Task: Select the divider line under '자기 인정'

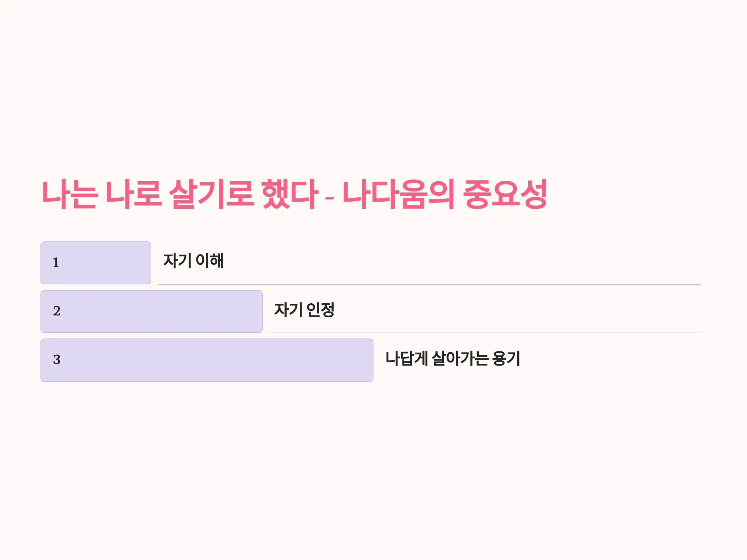Action: pyautogui.click(x=485, y=333)
